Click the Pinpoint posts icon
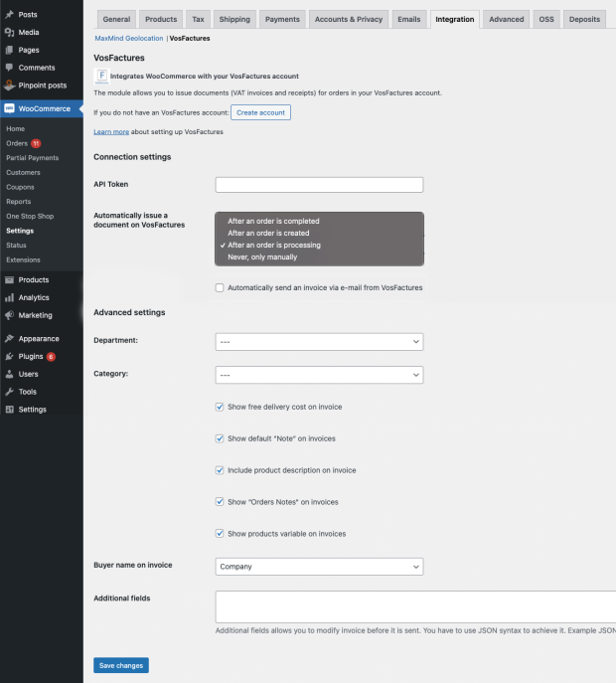The width and height of the screenshot is (616, 683). [9, 85]
